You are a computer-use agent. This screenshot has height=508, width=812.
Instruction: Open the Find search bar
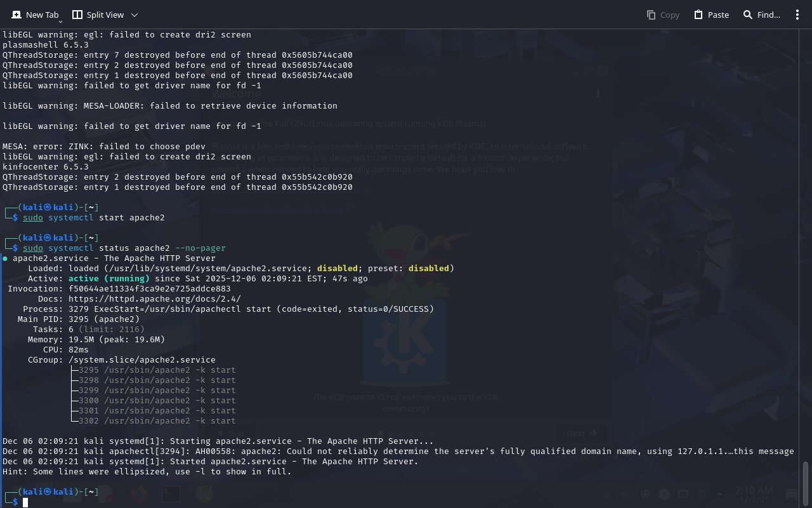[761, 15]
